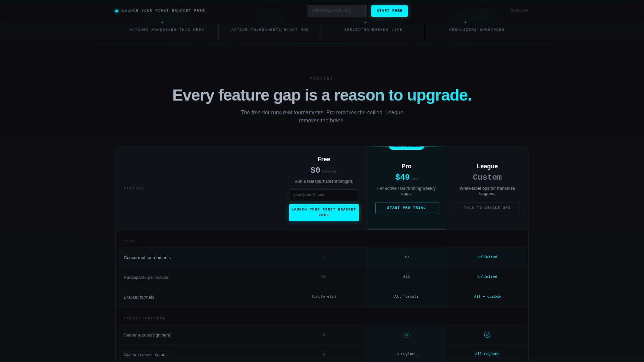Click the START PRO TRIAL button
Viewport: 644px width, 362px height.
[x=406, y=208]
